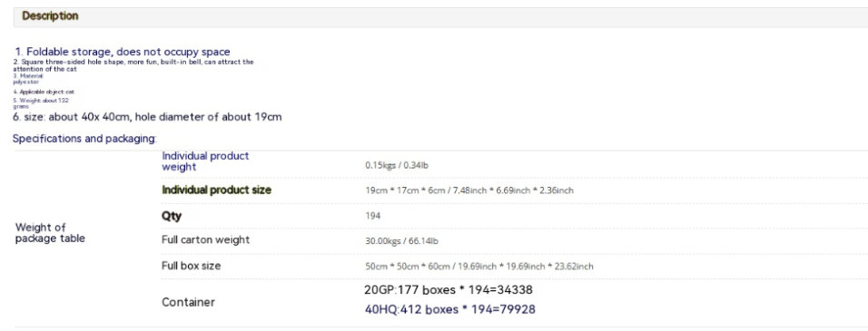This screenshot has height=331, width=868.
Task: Select the 'Foldable storage' feature line
Action: point(123,52)
